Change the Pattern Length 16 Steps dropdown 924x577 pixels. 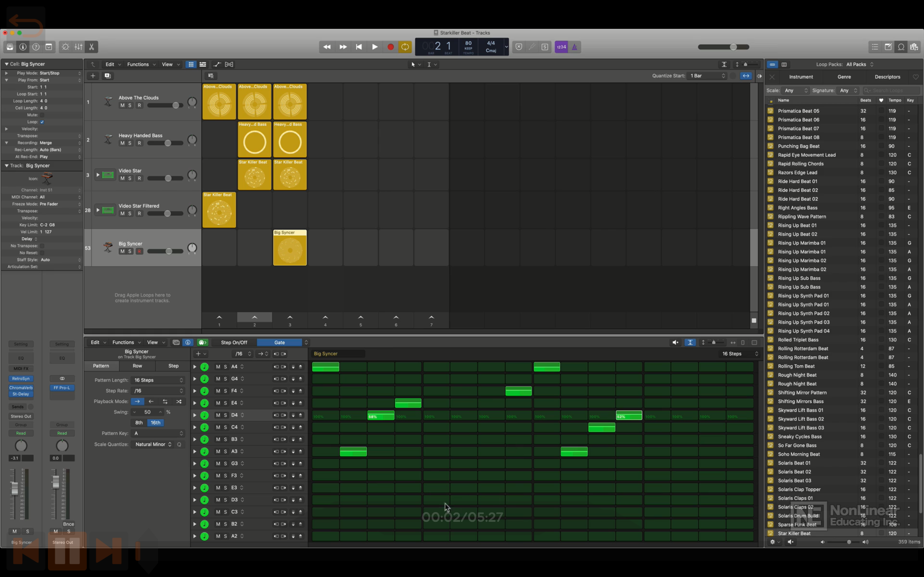pos(158,380)
